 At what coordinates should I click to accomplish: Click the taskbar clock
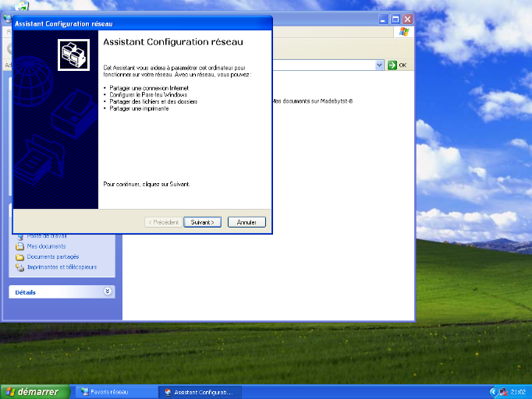point(518,391)
